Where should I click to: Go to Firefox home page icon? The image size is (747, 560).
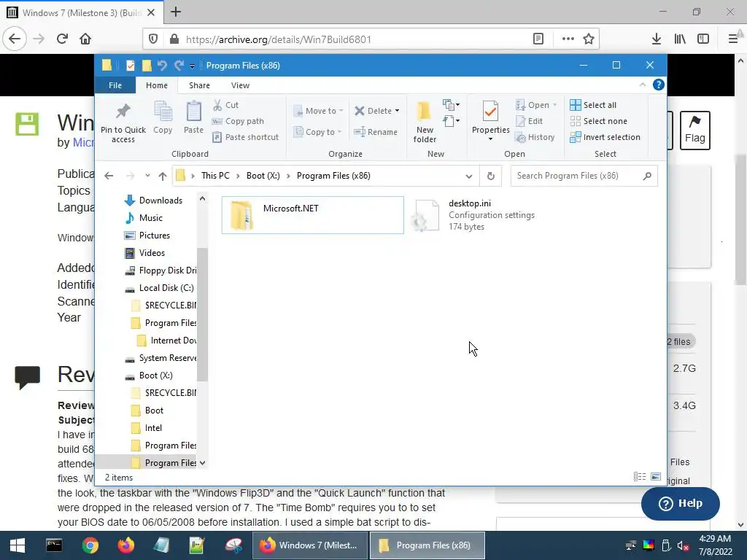tap(85, 39)
